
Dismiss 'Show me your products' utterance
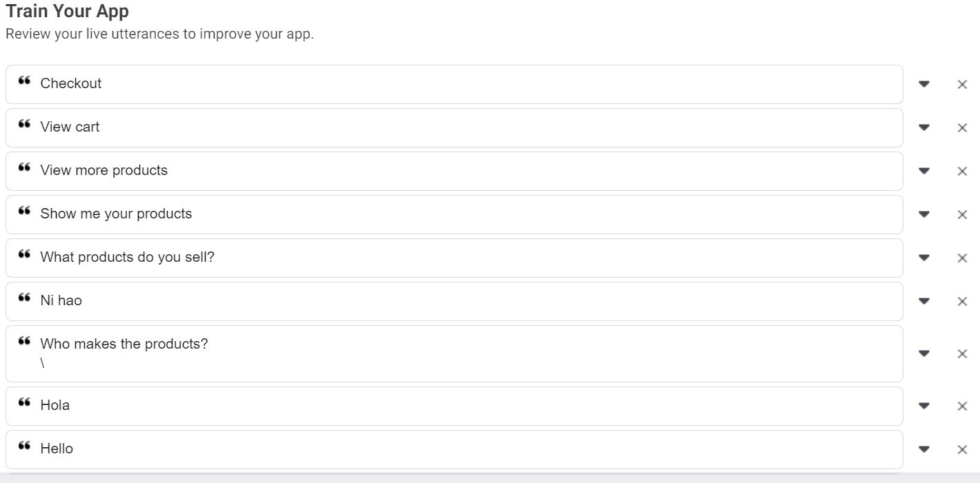pos(962,215)
